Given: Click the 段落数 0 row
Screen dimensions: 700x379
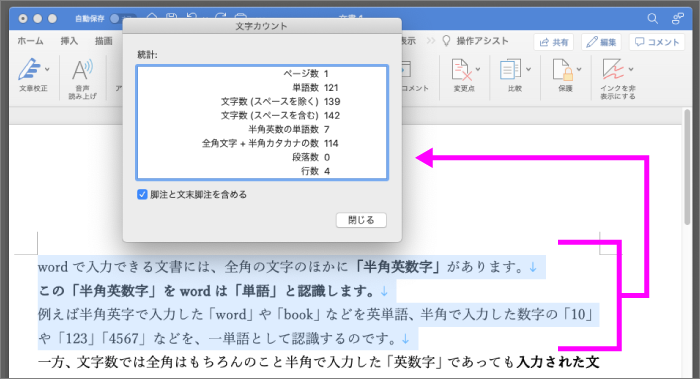Looking at the screenshot, I should [262, 157].
